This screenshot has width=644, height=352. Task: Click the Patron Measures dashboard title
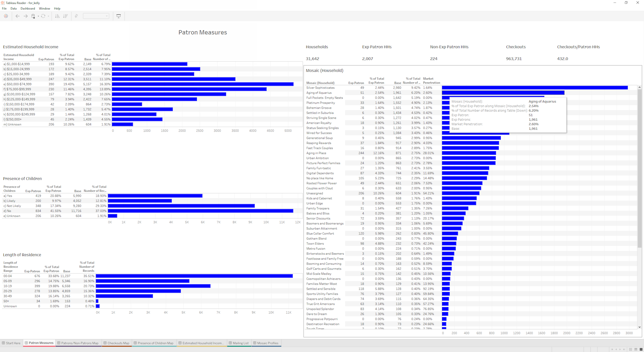pyautogui.click(x=203, y=33)
